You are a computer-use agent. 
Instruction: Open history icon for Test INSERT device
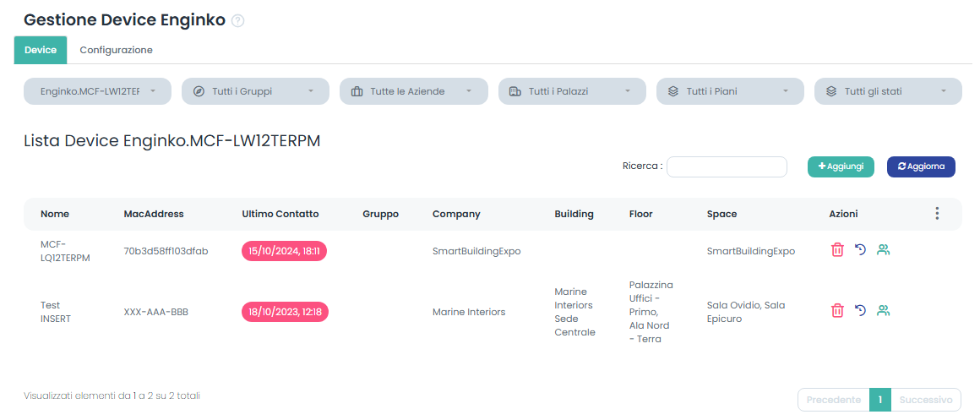click(x=860, y=311)
